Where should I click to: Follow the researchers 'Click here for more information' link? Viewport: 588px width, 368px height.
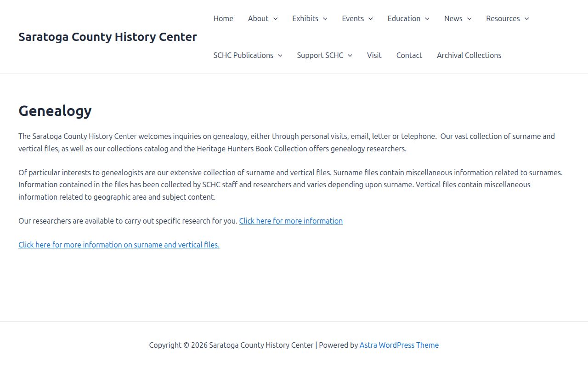291,221
